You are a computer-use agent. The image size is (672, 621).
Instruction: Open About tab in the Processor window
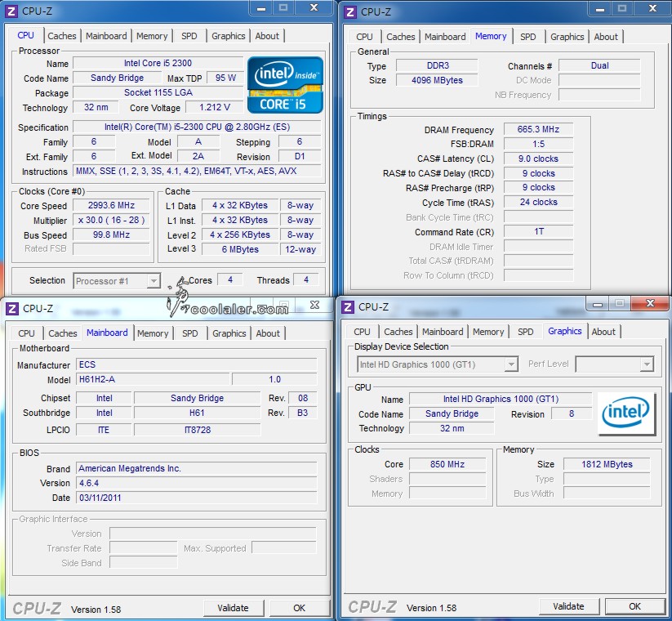[267, 36]
